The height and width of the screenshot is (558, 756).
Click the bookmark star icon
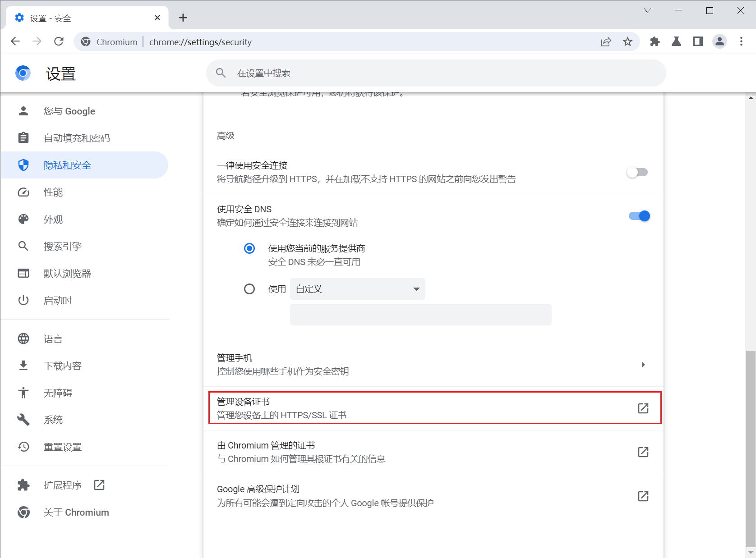click(x=627, y=42)
